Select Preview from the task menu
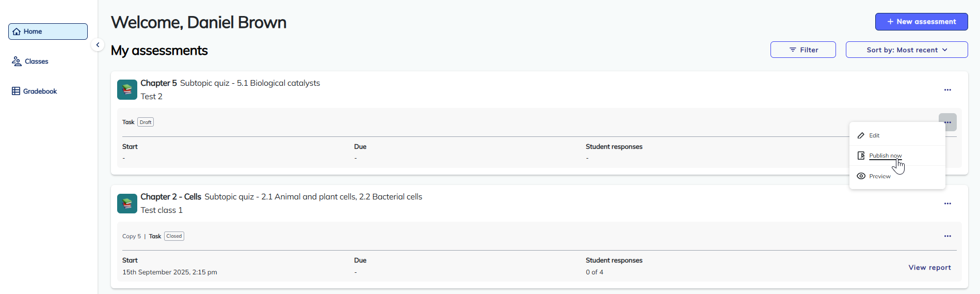 (879, 176)
